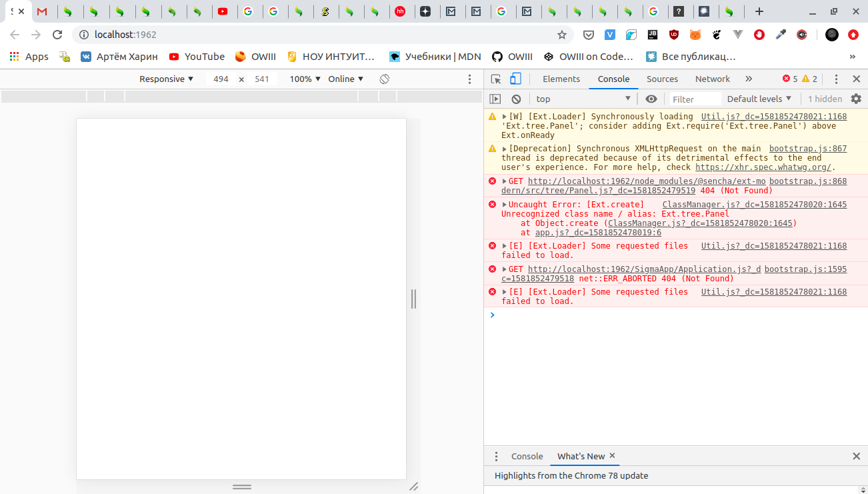
Task: Switch to the Network tab
Action: pos(713,79)
